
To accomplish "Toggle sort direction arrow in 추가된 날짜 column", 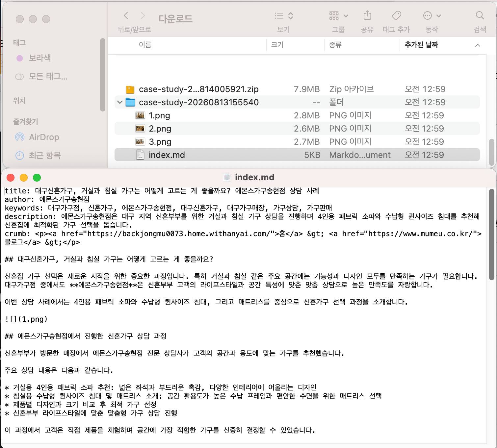I will pyautogui.click(x=478, y=45).
